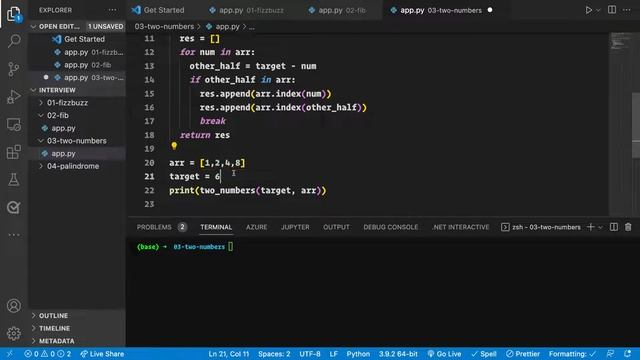Open the Run and Debug view

click(14, 97)
